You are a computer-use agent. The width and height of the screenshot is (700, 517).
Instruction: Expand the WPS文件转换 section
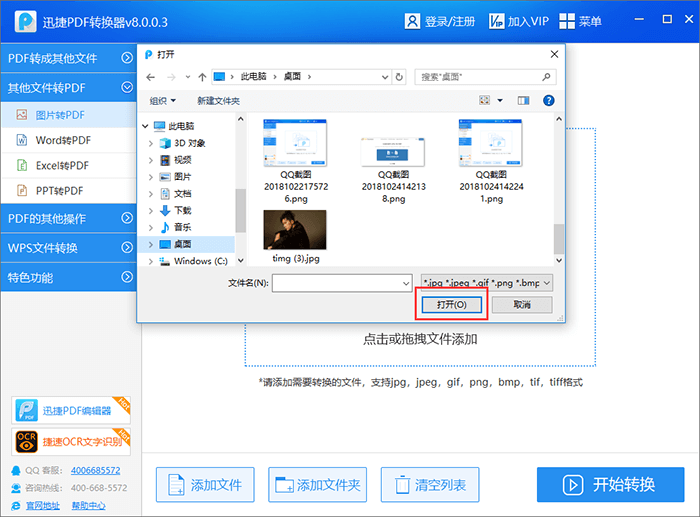coord(127,247)
